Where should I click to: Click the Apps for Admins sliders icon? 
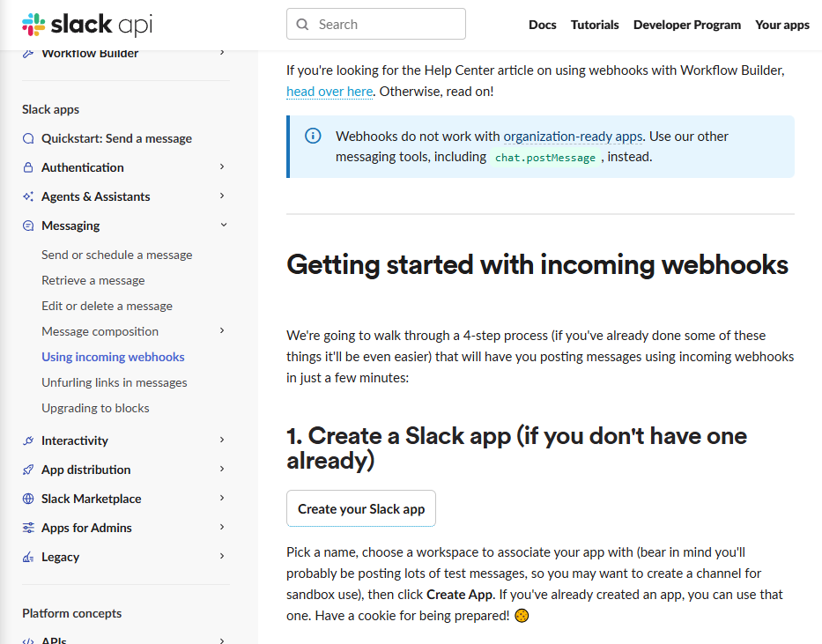pos(28,528)
